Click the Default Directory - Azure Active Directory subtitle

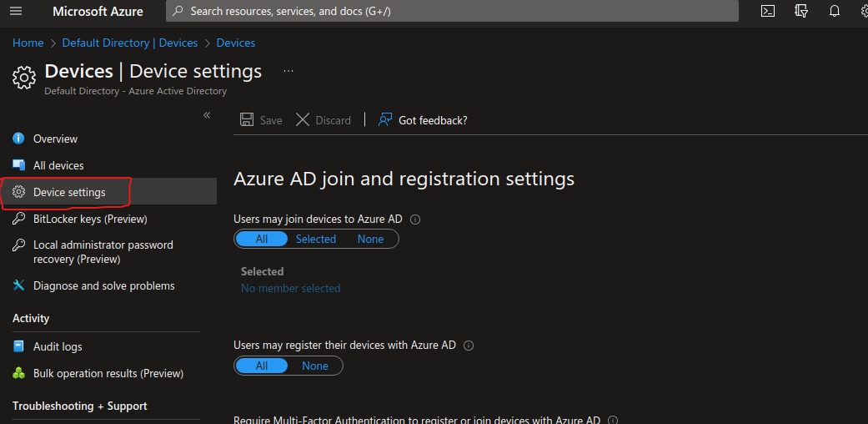point(136,91)
